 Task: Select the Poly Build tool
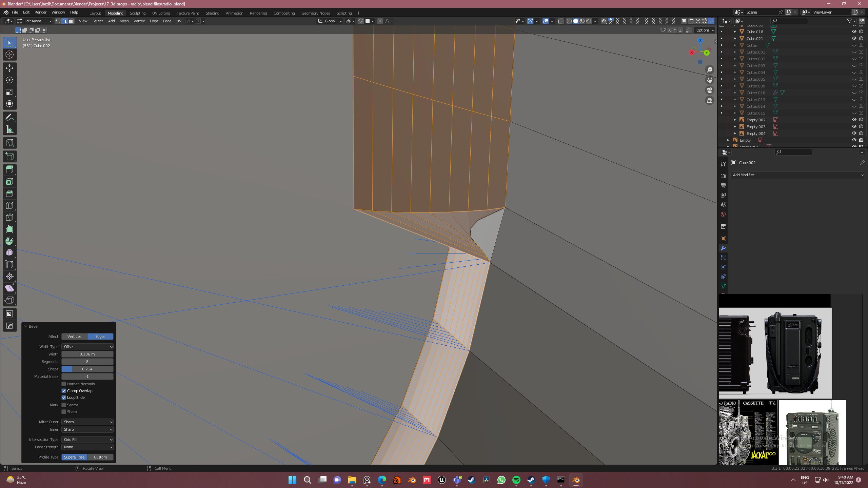9,229
